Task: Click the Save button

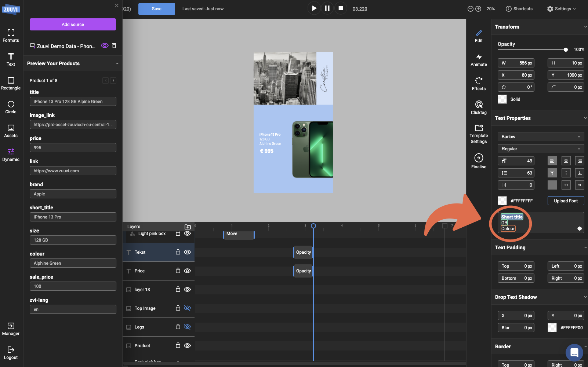Action: [x=156, y=8]
